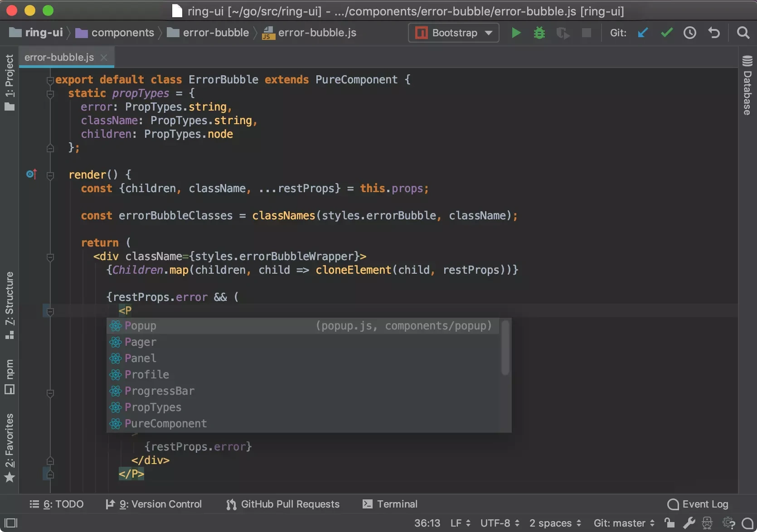Click the completion popup scrollbar thumb
Viewport: 757px width, 532px height.
(505, 348)
